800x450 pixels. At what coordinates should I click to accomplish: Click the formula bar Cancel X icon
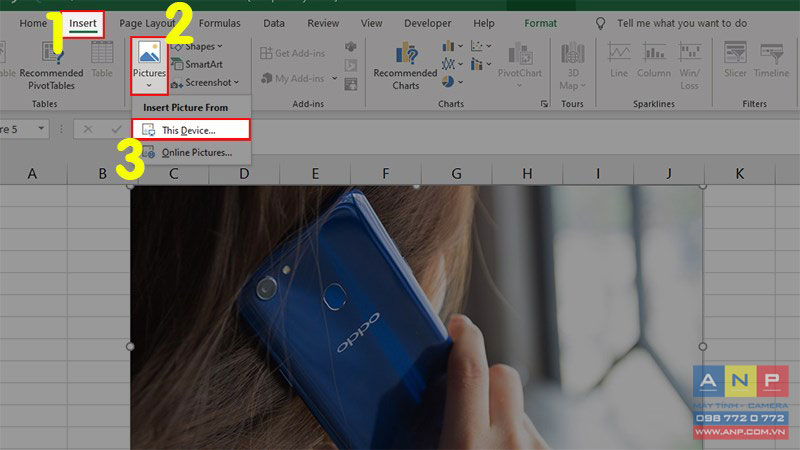coord(88,129)
